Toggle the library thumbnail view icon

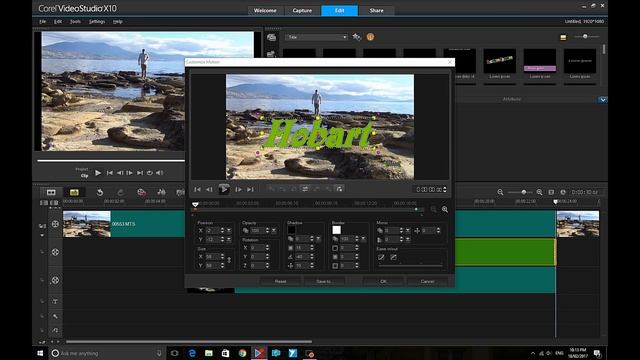click(x=563, y=37)
